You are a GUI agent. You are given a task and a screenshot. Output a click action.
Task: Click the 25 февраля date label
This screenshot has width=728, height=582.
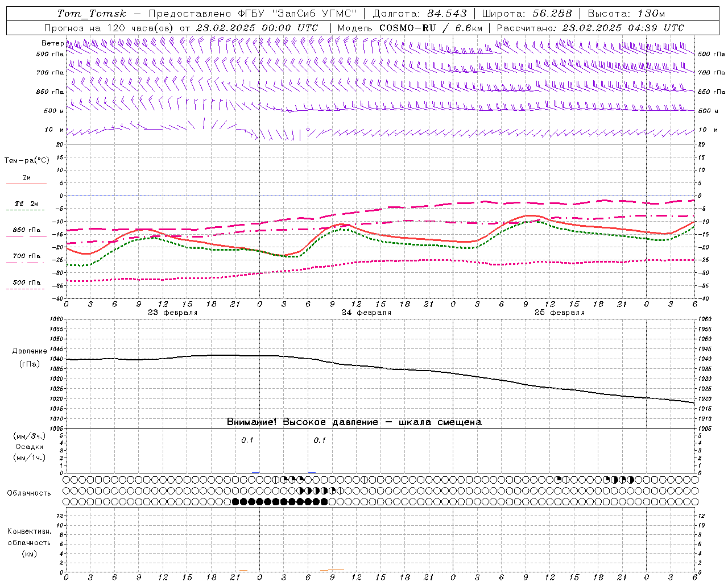click(560, 313)
